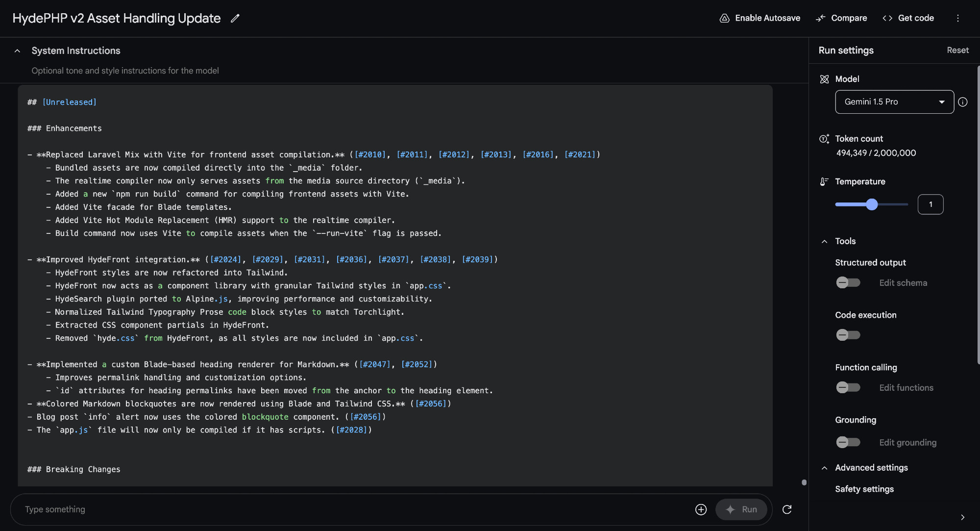Click the Get code brackets icon
The width and height of the screenshot is (980, 531).
[x=887, y=18]
